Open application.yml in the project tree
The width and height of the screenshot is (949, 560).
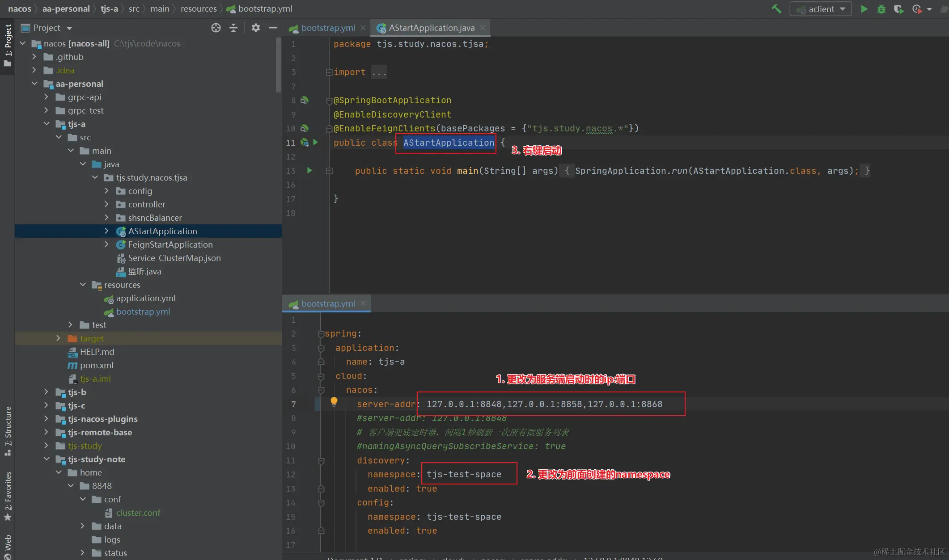tap(145, 298)
